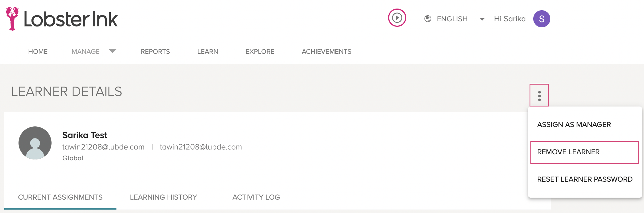Click the purple S user avatar
644x213 pixels.
coord(542,19)
